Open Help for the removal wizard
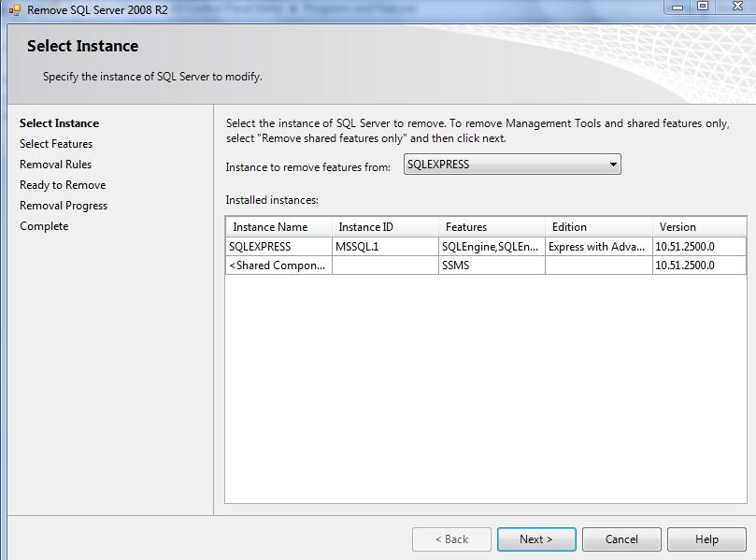This screenshot has width=756, height=560. point(706,539)
